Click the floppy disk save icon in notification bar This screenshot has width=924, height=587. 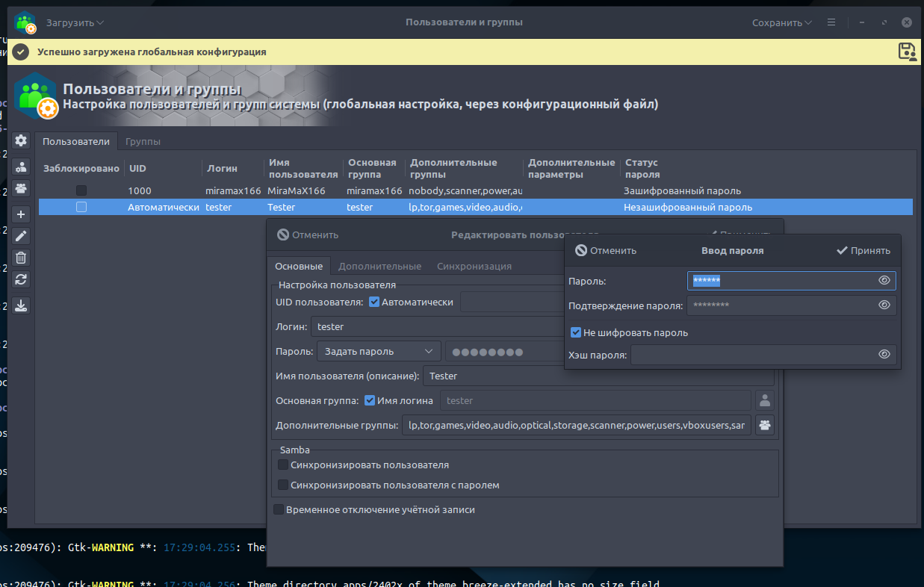point(907,52)
